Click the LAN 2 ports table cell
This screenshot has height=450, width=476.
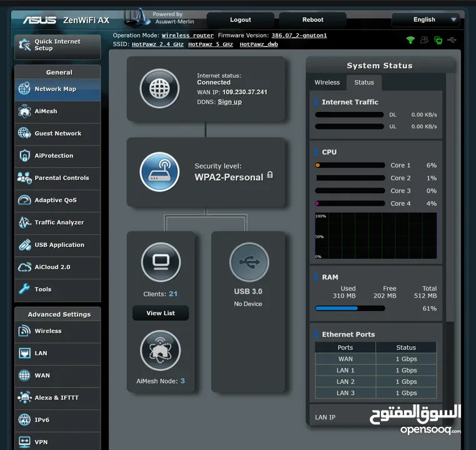(x=345, y=381)
